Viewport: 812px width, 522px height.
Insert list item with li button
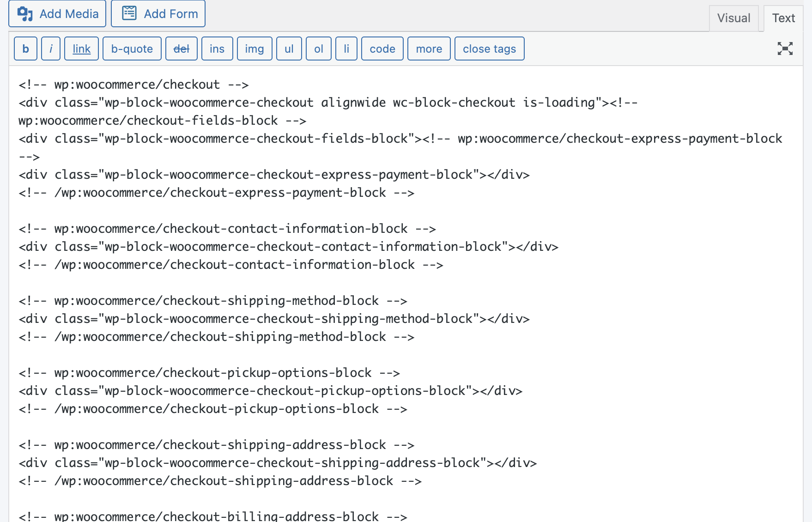click(346, 49)
